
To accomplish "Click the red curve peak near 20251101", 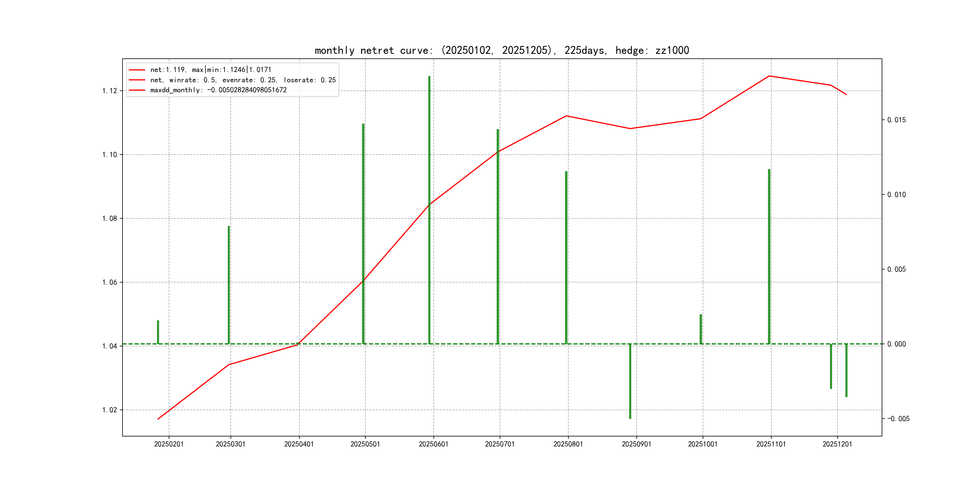I will click(x=769, y=76).
